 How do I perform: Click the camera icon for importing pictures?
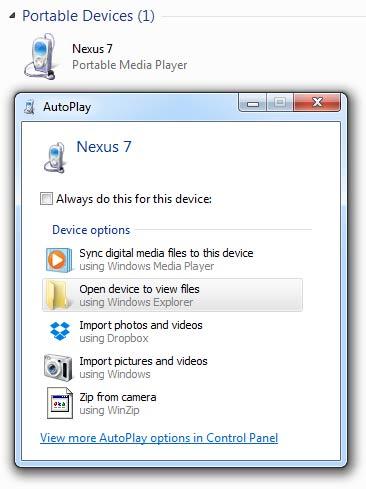coord(58,367)
